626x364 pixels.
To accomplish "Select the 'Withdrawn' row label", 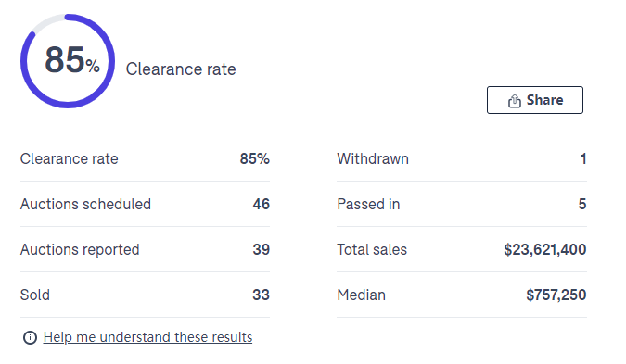I will tap(373, 158).
